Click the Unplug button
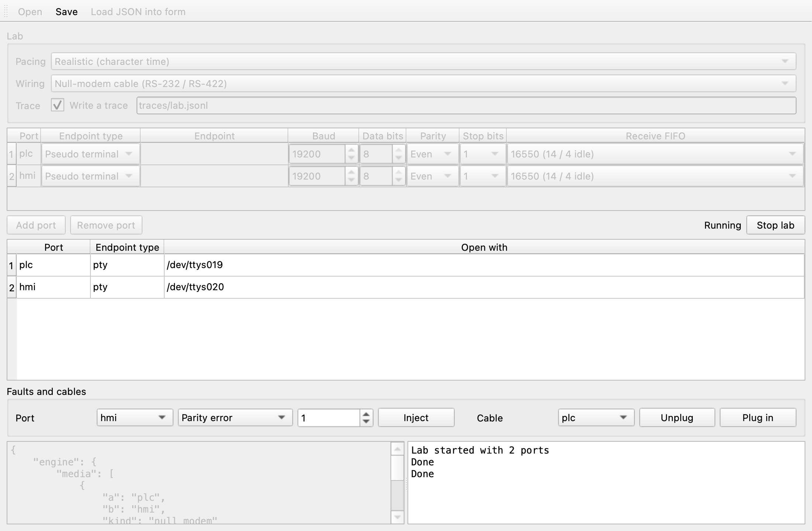Screen dimensions: 812x531 click(x=677, y=418)
